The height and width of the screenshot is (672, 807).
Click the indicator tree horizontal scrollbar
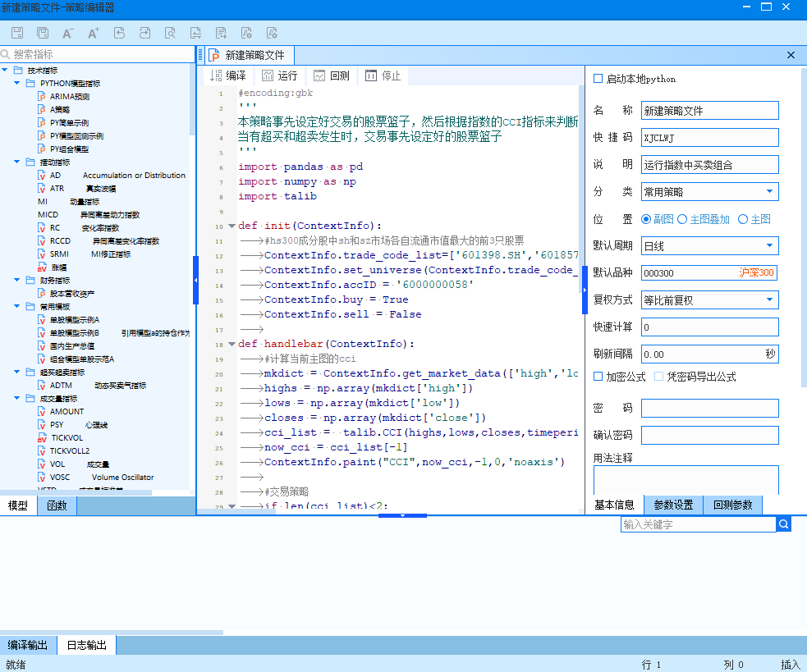76,492
